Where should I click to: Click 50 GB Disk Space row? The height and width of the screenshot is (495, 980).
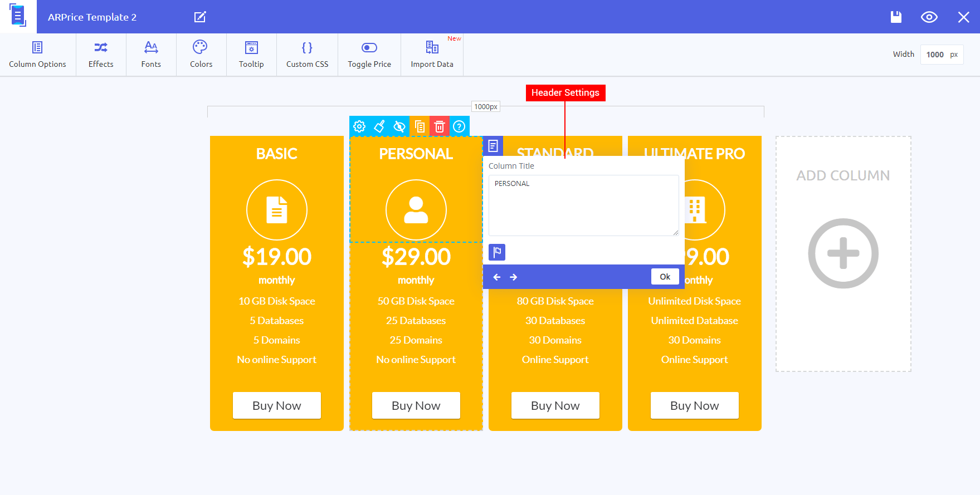click(416, 301)
